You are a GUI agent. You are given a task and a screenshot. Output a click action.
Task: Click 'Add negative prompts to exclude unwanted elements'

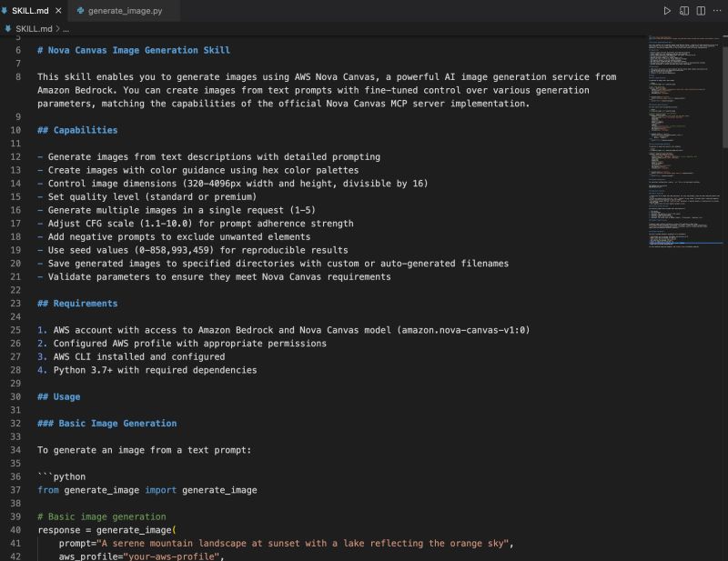point(179,236)
